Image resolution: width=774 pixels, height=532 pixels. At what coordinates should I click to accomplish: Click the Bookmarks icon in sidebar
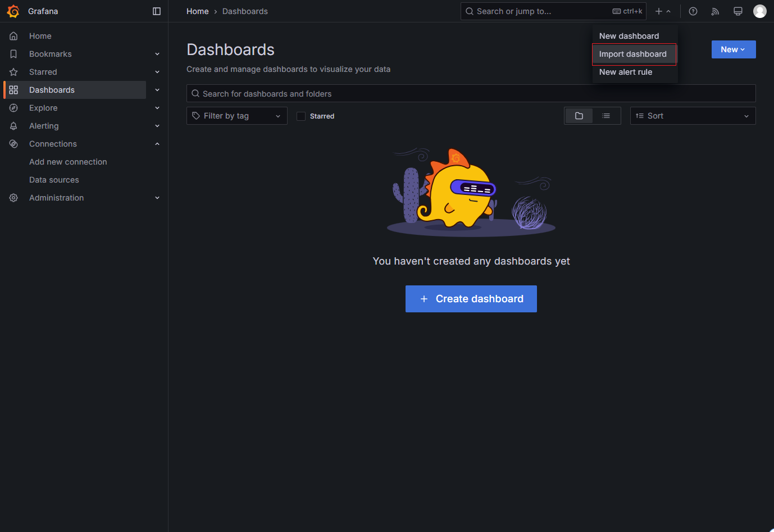pos(13,54)
